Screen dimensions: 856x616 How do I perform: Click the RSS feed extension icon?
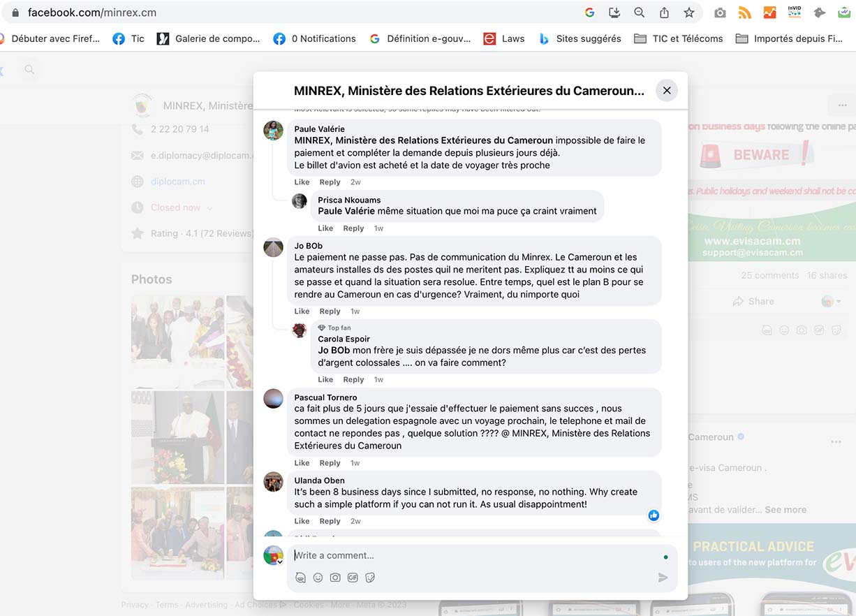click(744, 13)
